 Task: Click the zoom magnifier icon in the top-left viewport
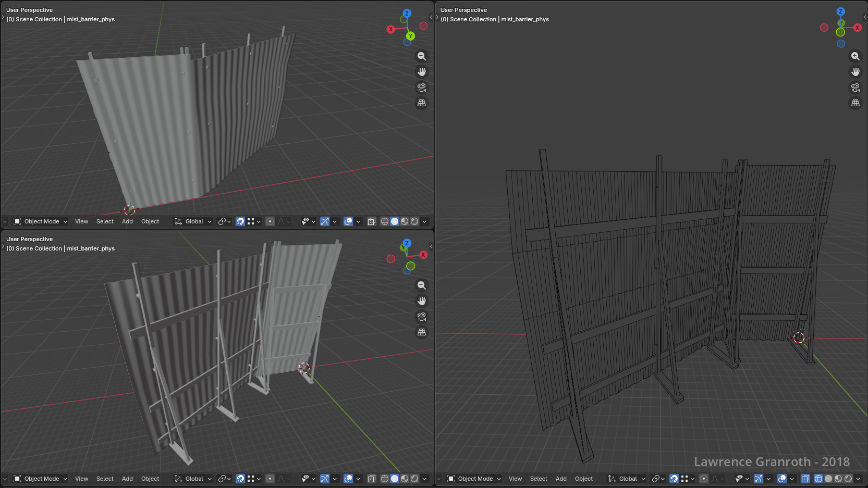(422, 56)
